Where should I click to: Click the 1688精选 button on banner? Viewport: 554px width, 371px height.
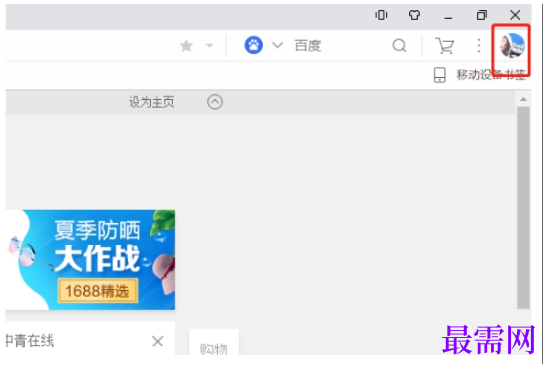98,291
